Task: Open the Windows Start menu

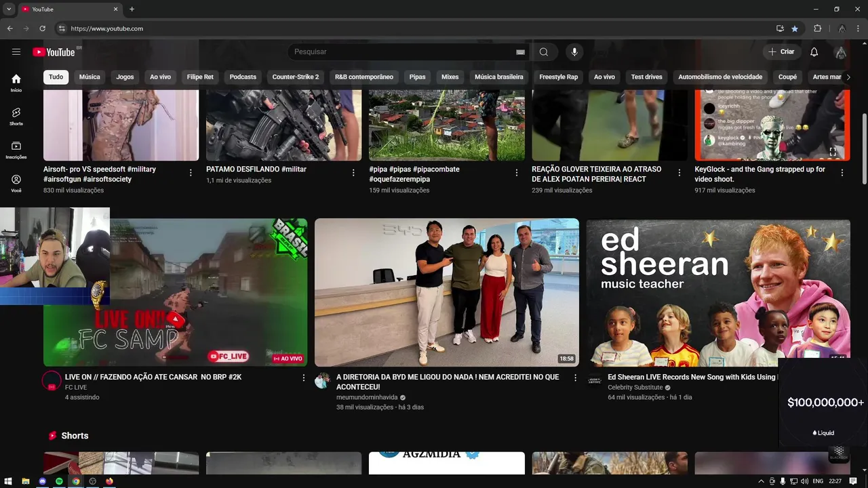Action: 9,481
